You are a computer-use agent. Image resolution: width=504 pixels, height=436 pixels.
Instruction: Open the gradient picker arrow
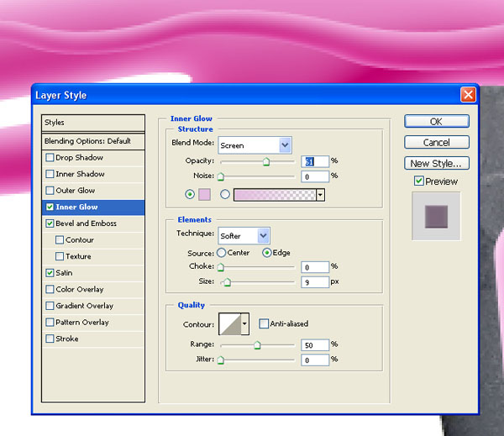click(x=320, y=195)
